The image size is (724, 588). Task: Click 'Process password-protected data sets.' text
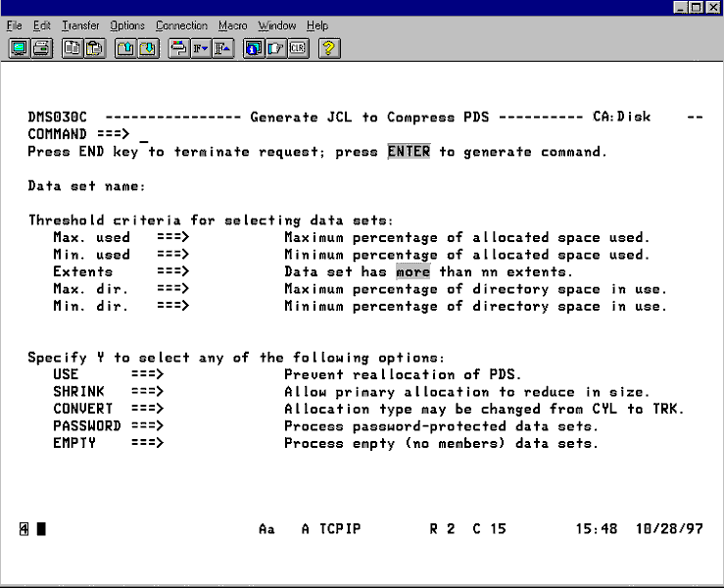(x=441, y=426)
